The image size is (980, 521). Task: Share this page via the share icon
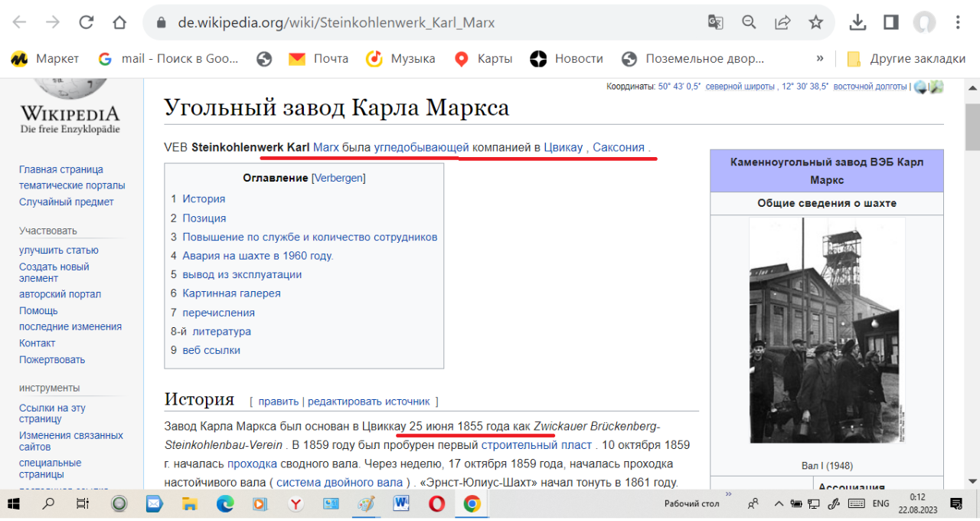(x=782, y=22)
